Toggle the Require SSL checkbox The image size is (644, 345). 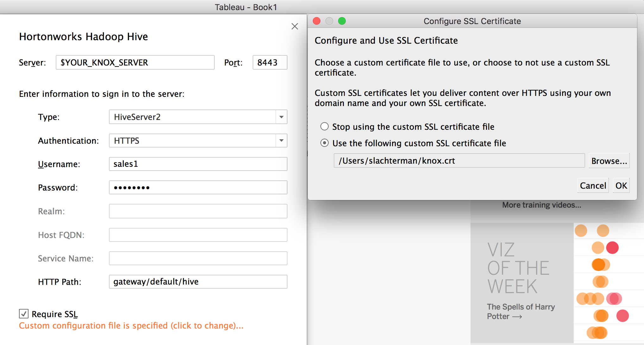coord(24,314)
